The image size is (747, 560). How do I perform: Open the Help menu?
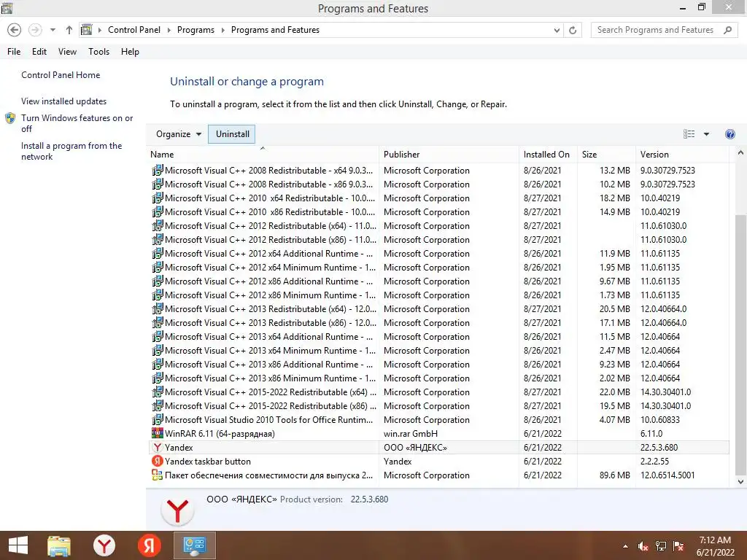pyautogui.click(x=130, y=52)
